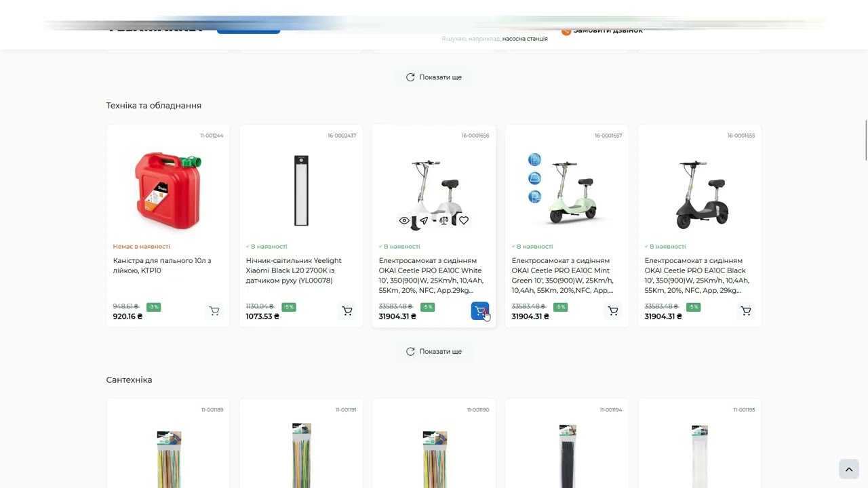Show more button above Техніка та обладнання heading
This screenshot has width=868, height=488.
434,77
